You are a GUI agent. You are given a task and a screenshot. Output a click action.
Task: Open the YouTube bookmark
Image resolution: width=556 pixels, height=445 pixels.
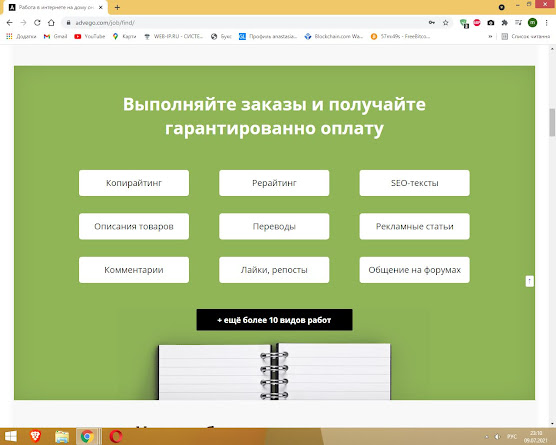point(90,36)
